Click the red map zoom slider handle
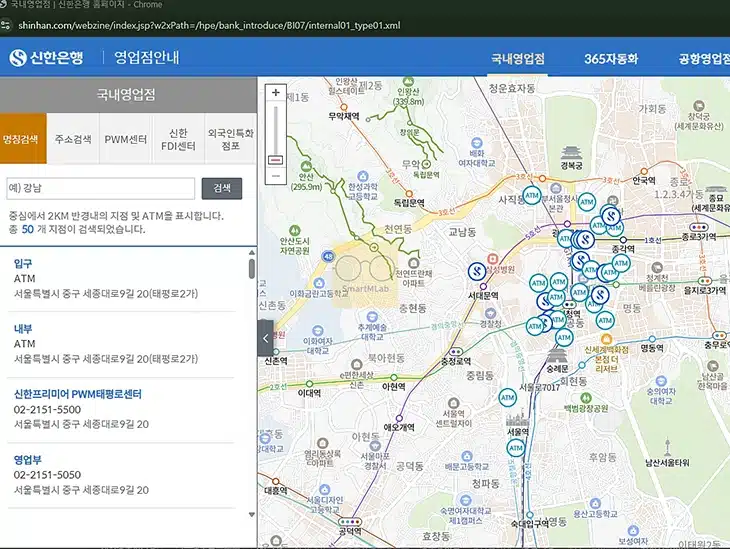The image size is (730, 549). (276, 160)
